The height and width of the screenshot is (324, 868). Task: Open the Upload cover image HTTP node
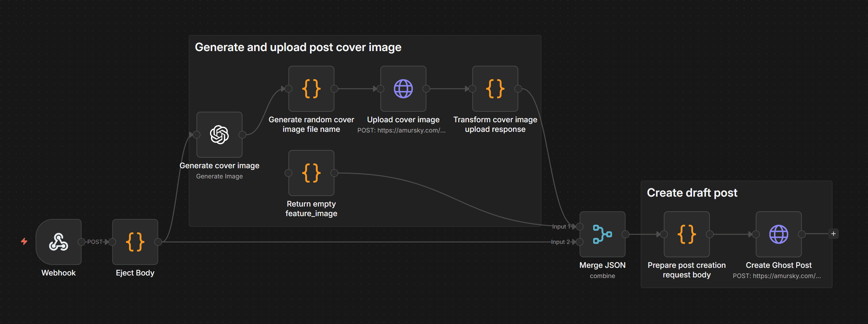403,88
